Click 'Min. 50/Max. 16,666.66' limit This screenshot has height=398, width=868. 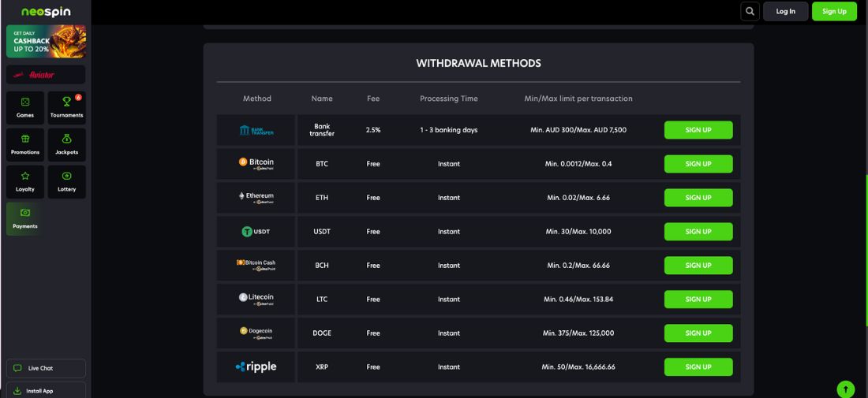[578, 366]
